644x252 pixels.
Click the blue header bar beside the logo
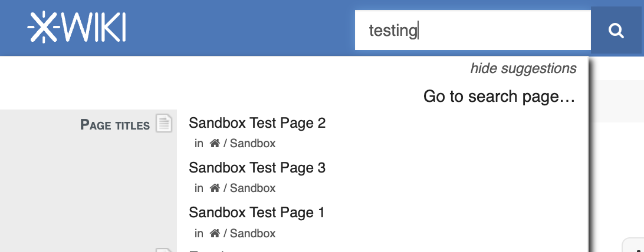tap(236, 28)
